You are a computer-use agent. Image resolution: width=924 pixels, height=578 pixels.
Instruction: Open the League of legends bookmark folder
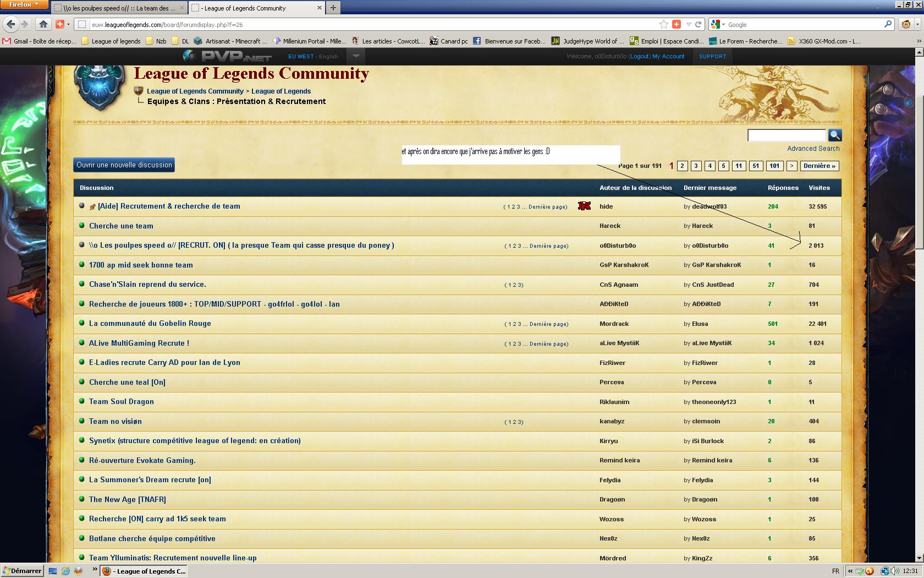point(111,41)
